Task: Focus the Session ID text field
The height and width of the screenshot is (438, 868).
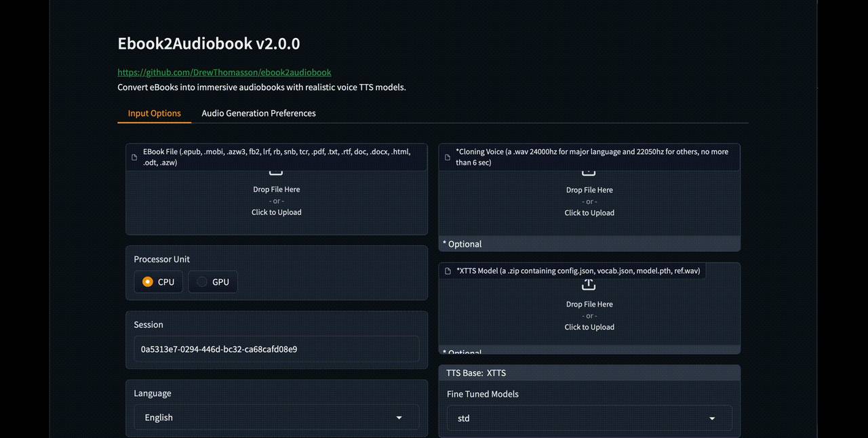Action: point(276,349)
